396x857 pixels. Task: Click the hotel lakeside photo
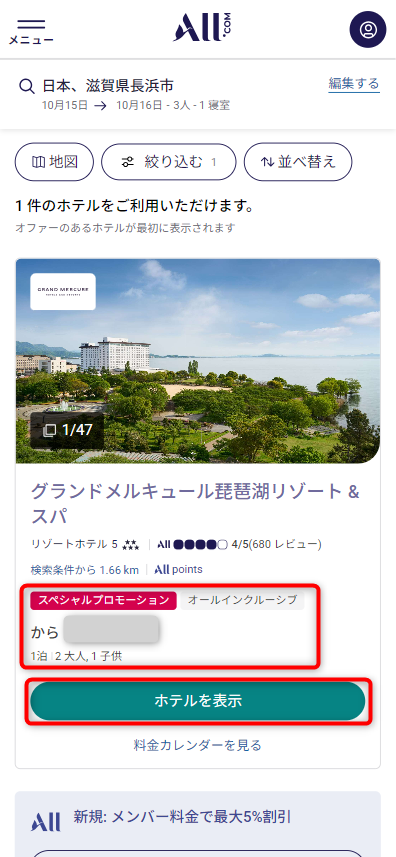coord(198,361)
